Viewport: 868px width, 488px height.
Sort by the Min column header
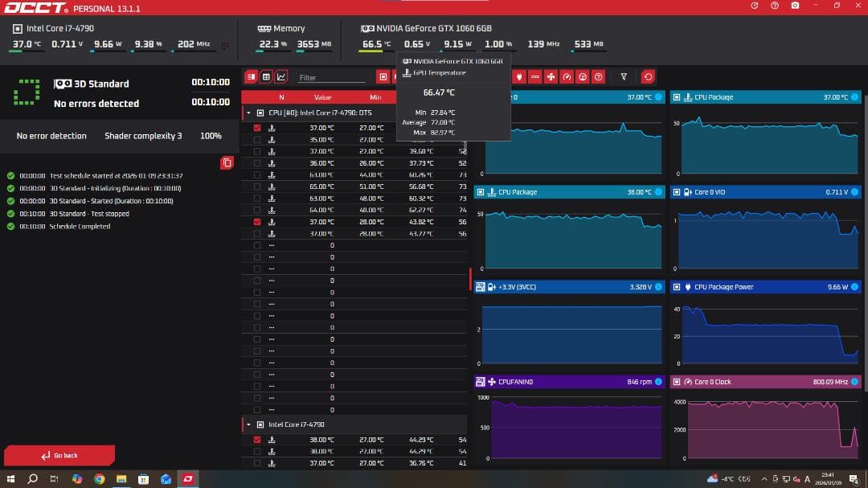tap(375, 97)
